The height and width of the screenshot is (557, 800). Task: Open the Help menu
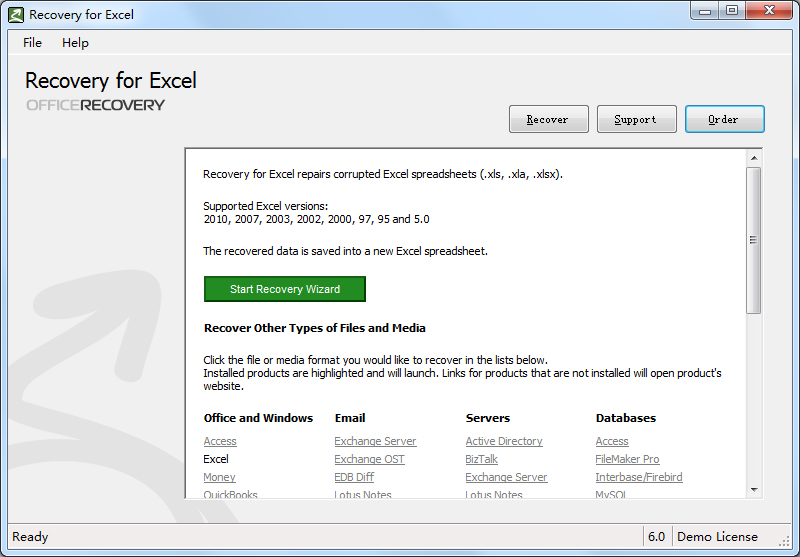point(75,43)
